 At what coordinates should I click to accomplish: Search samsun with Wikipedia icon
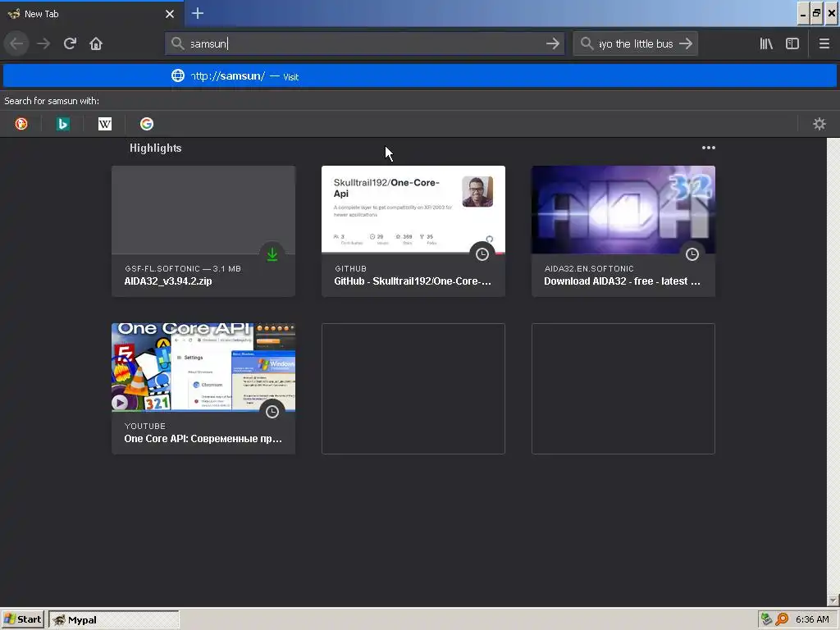(105, 124)
